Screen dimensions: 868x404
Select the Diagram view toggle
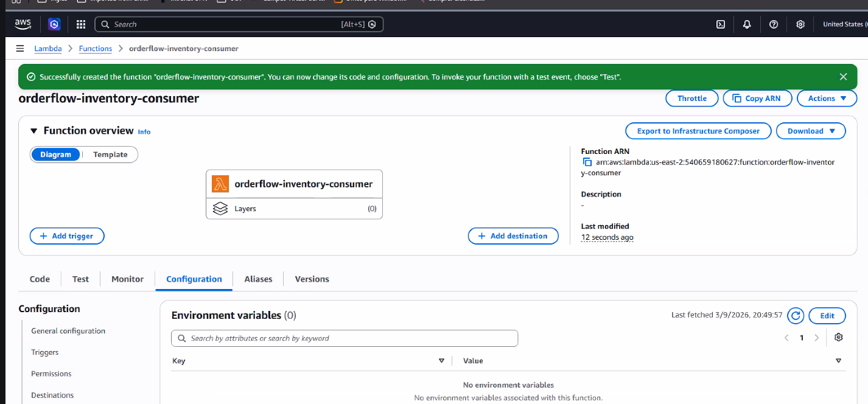point(56,155)
